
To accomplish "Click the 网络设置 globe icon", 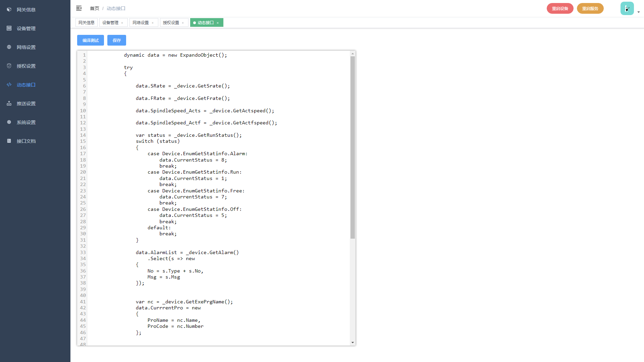I will pos(9,47).
